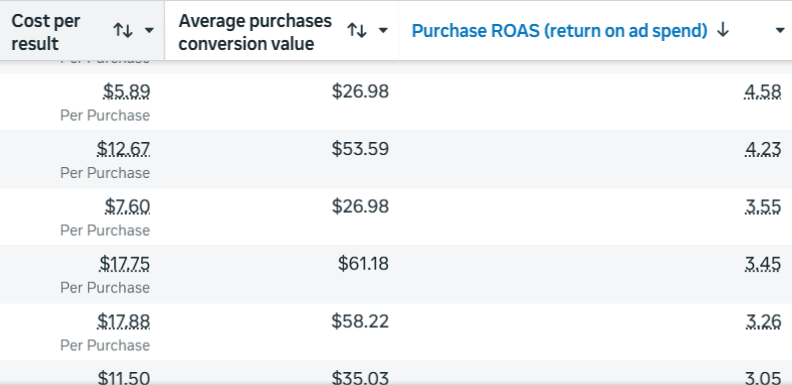
Task: Click the 3.26 ROAS value
Action: [763, 322]
